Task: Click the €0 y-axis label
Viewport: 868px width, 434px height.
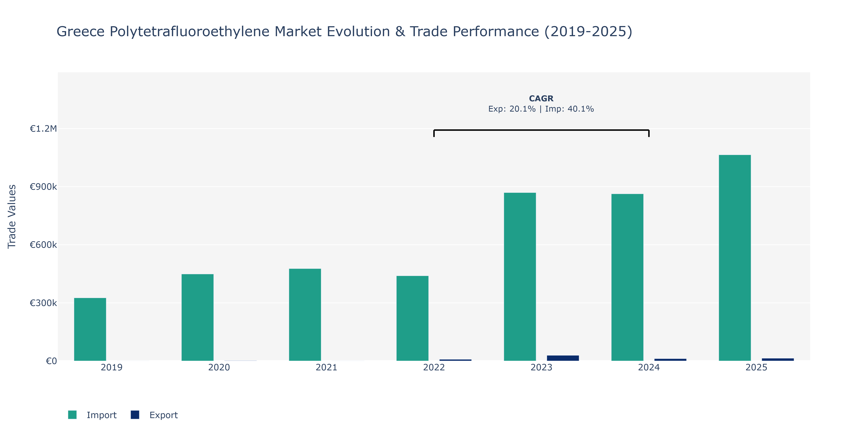Action: (51, 361)
